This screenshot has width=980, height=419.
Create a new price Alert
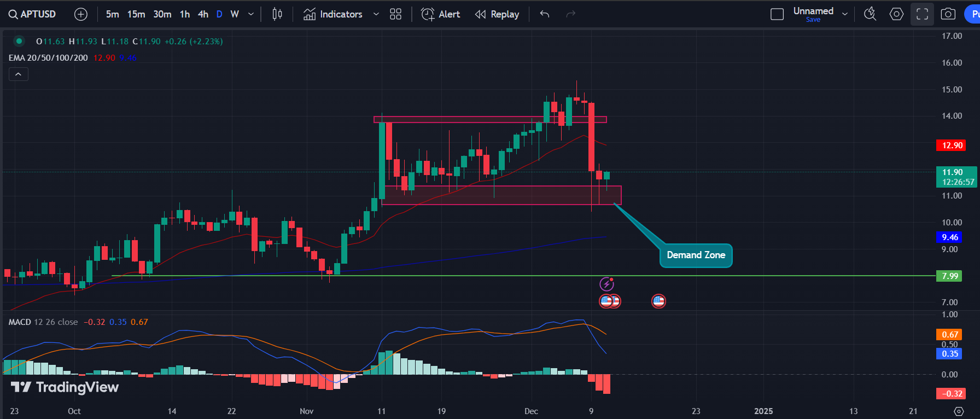[441, 14]
